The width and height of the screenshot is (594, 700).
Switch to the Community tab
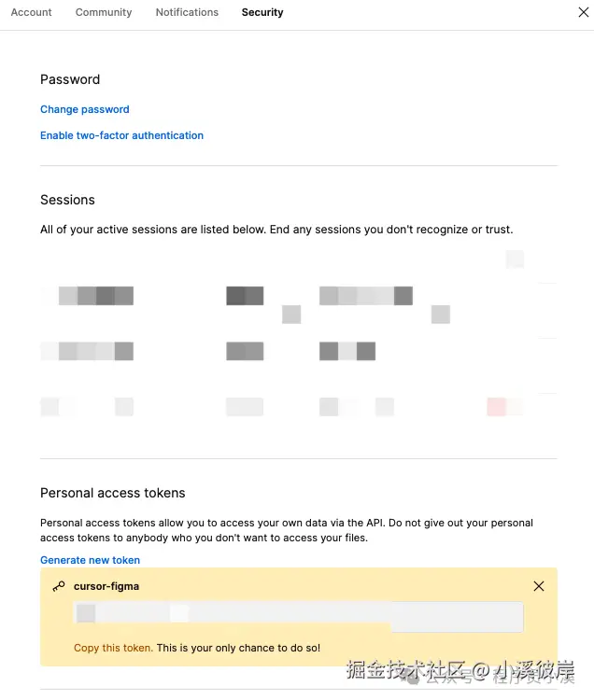(104, 12)
